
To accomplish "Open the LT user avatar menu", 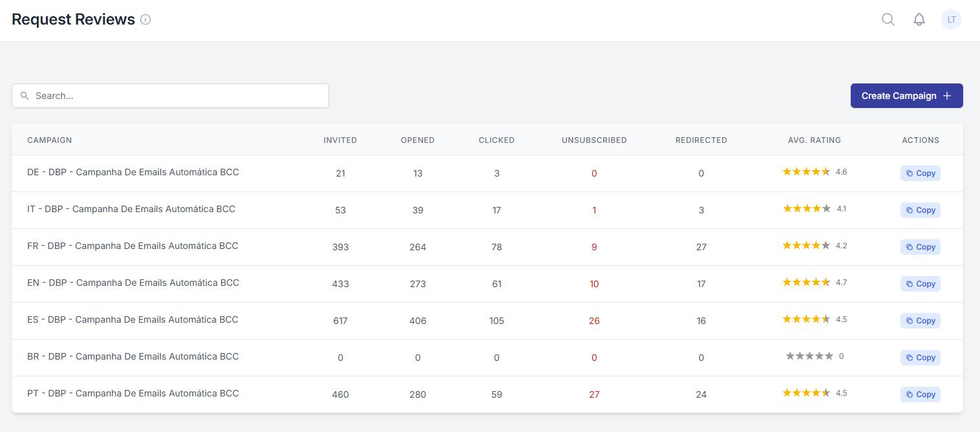I will tap(952, 19).
